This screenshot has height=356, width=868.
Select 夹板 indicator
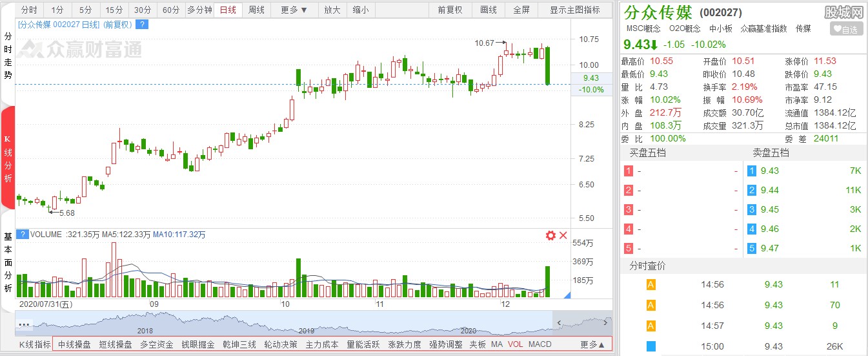[x=478, y=344]
